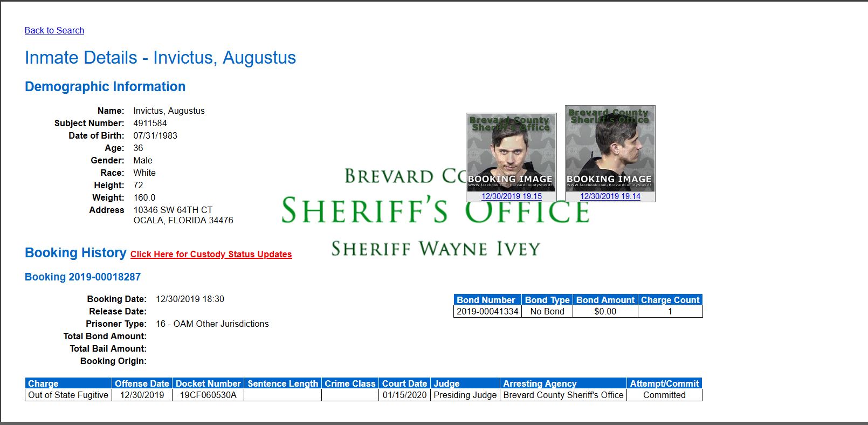Select the Height value 72

click(139, 186)
